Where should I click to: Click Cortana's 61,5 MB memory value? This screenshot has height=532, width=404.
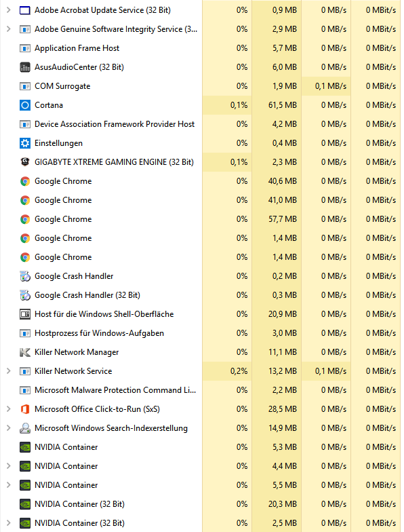point(282,105)
